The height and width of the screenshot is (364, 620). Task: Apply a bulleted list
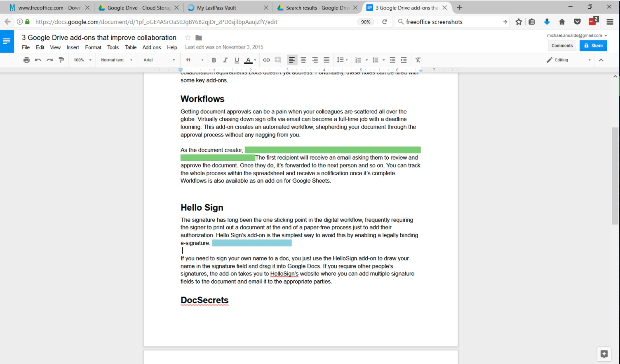pos(375,60)
